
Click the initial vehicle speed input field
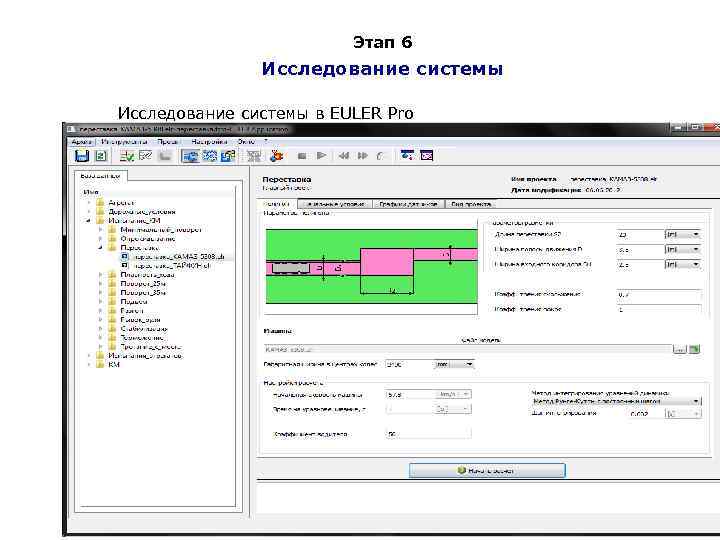[409, 394]
